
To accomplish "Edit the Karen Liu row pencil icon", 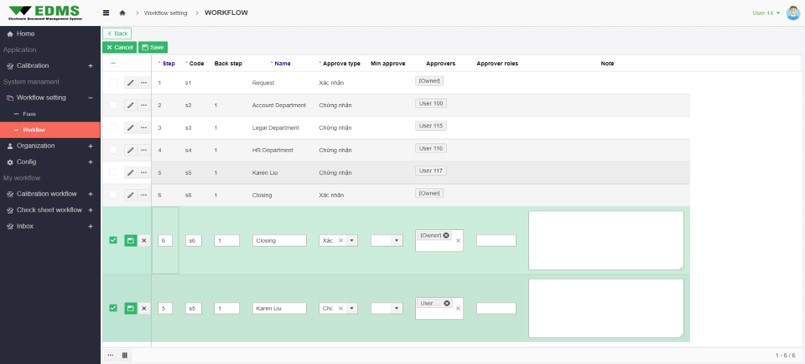I will tap(130, 173).
